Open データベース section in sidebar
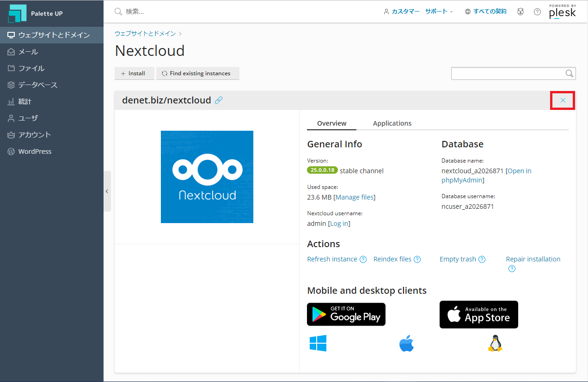The height and width of the screenshot is (382, 588). (x=52, y=85)
